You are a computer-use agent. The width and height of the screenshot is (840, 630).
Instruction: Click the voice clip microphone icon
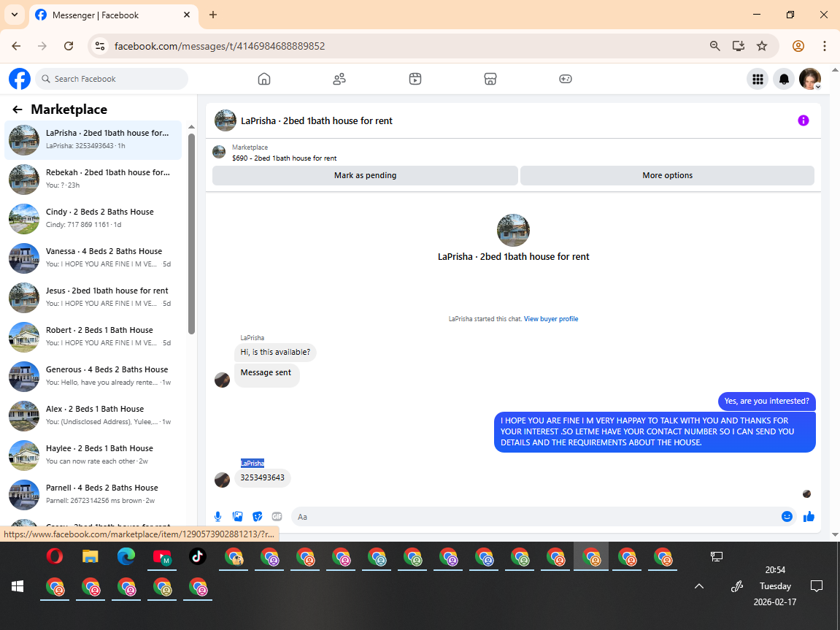coord(218,516)
